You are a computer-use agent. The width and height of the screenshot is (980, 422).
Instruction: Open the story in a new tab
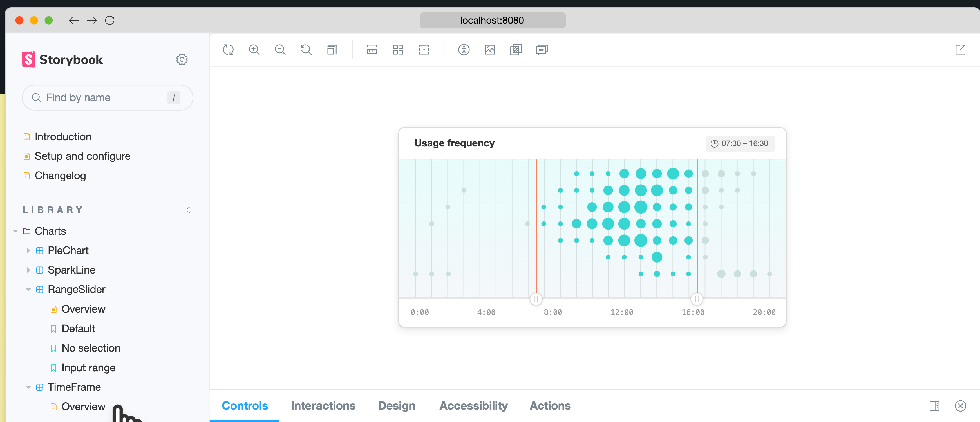pos(960,50)
